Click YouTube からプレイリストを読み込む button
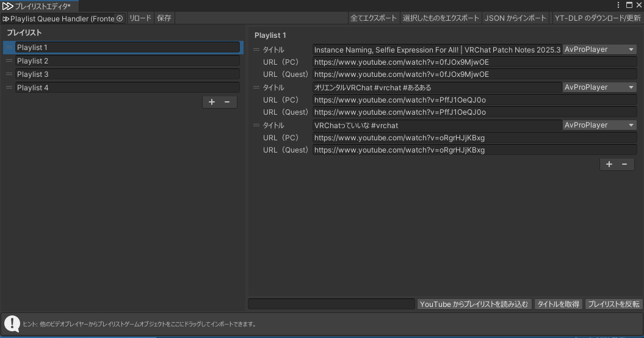 (474, 304)
